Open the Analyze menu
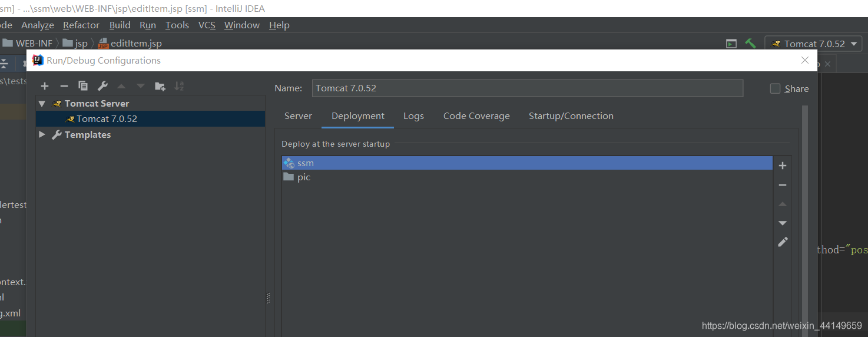The height and width of the screenshot is (337, 868). click(x=38, y=25)
